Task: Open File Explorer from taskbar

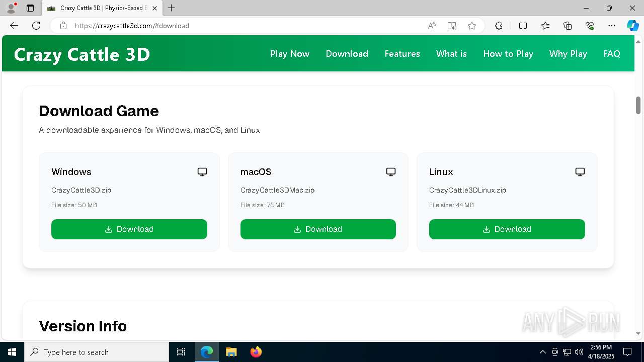Action: point(231,352)
